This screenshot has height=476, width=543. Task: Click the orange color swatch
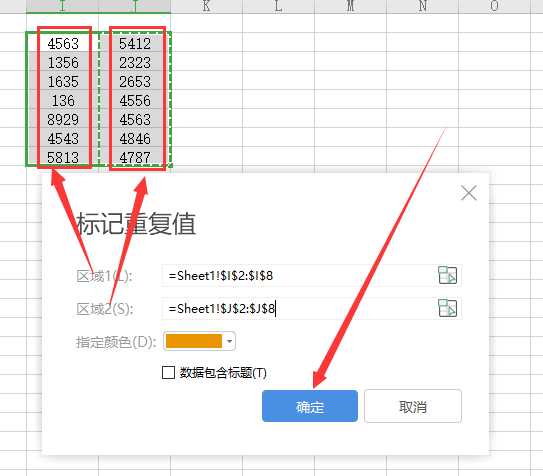pyautogui.click(x=194, y=341)
